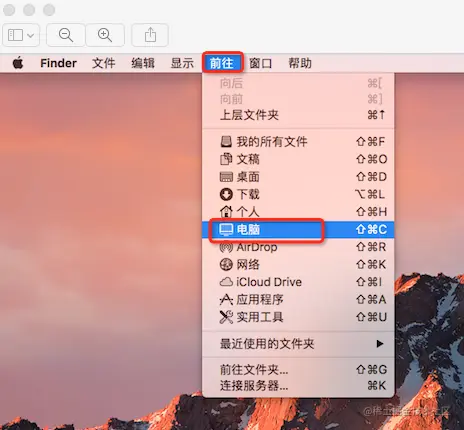Open the 帮助 menu
The image size is (464, 430).
pos(300,63)
